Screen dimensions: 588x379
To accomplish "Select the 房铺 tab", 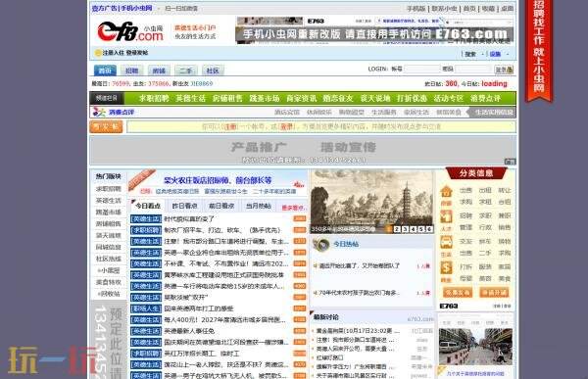I will point(159,71).
